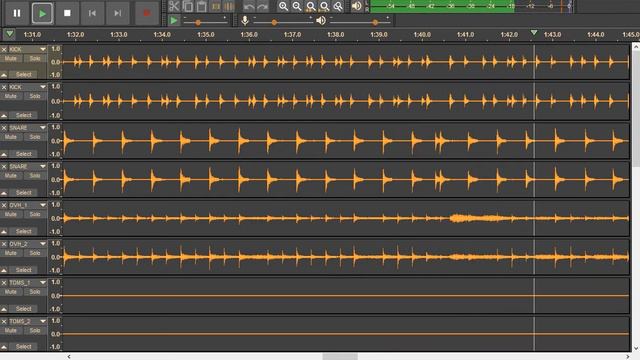The height and width of the screenshot is (360, 640).
Task: Close the OVH_1 track
Action: [x=4, y=205]
